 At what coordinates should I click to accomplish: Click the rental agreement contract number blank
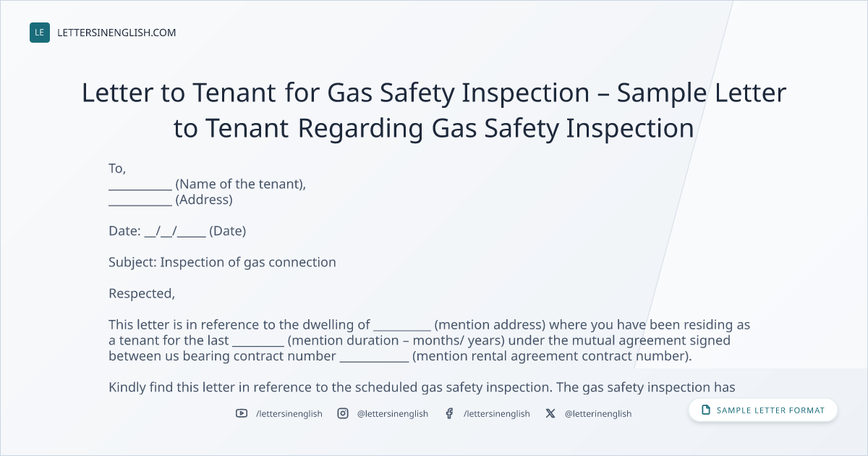point(374,359)
